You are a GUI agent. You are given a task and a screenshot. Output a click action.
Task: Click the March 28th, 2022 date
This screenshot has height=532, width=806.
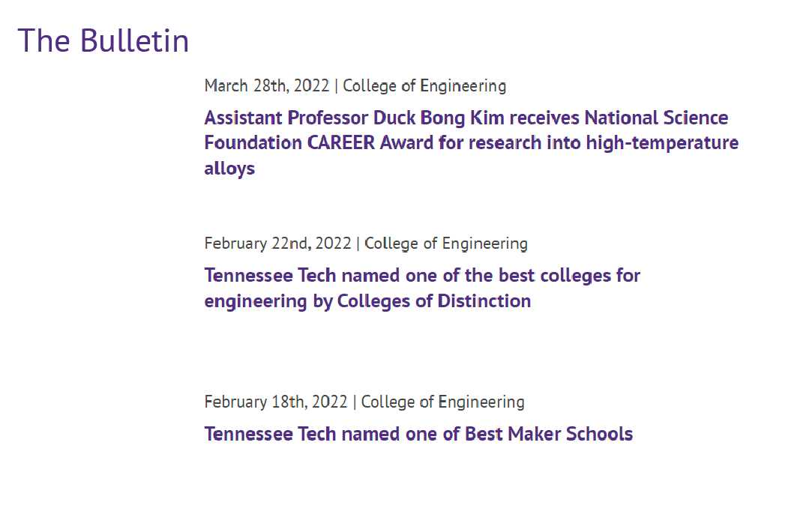[266, 86]
